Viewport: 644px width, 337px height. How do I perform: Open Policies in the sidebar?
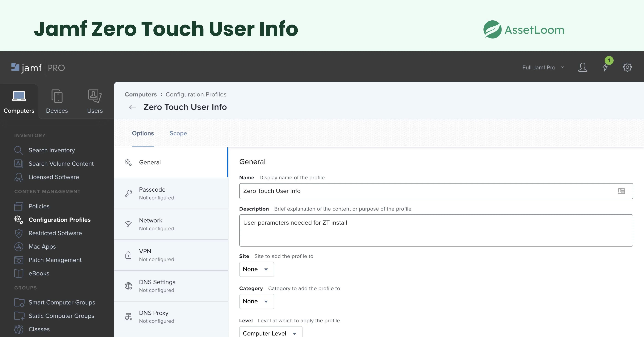39,206
